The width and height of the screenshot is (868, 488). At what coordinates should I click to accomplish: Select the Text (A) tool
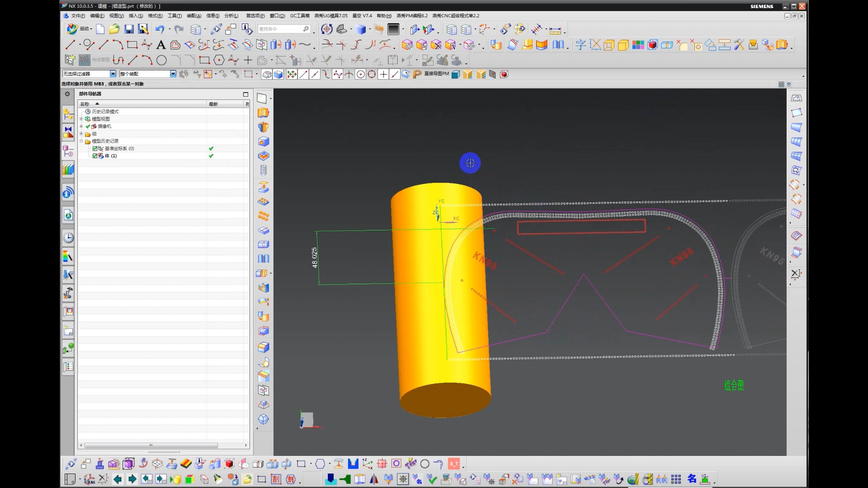tap(160, 45)
